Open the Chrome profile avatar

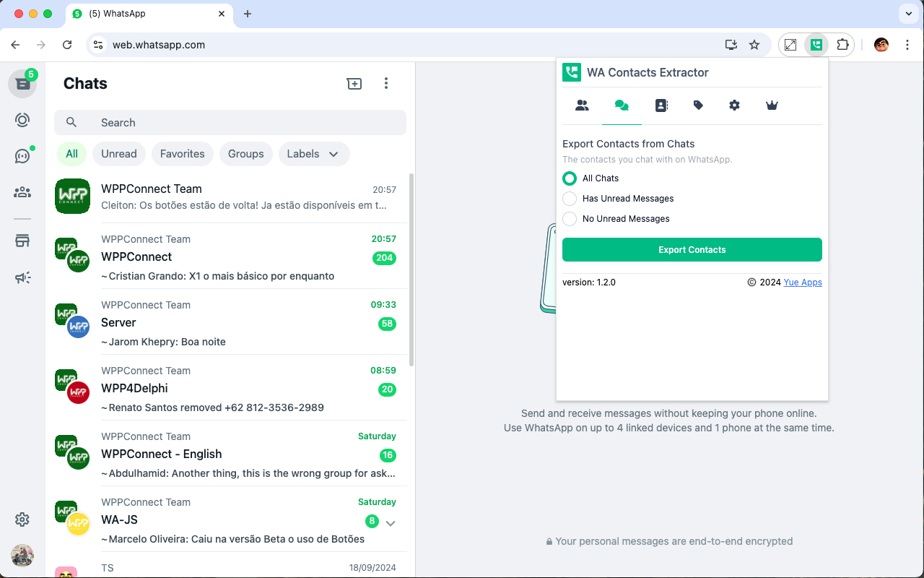[881, 45]
